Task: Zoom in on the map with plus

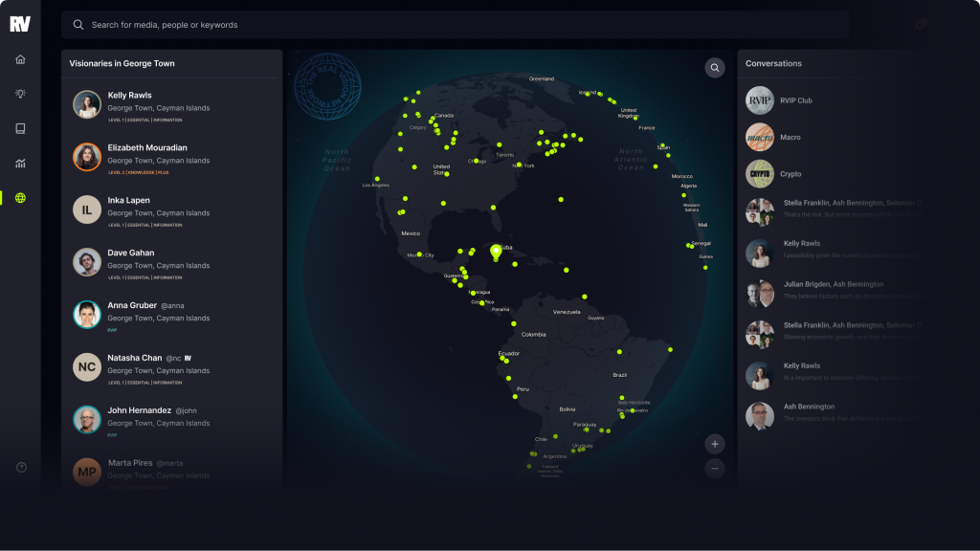Action: 715,444
